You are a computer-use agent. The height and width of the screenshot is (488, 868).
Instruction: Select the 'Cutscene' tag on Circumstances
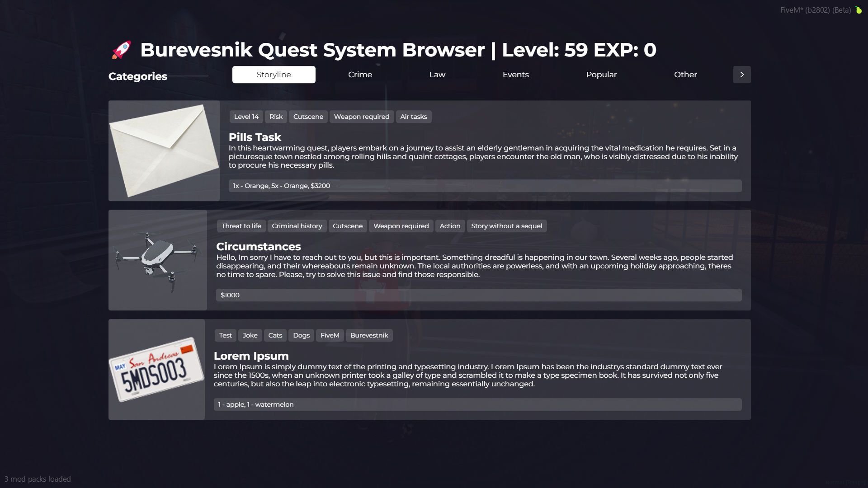(x=348, y=226)
